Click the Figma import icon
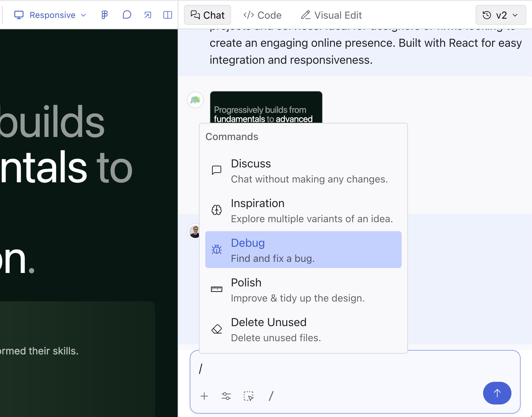Image resolution: width=532 pixels, height=417 pixels. coord(105,15)
